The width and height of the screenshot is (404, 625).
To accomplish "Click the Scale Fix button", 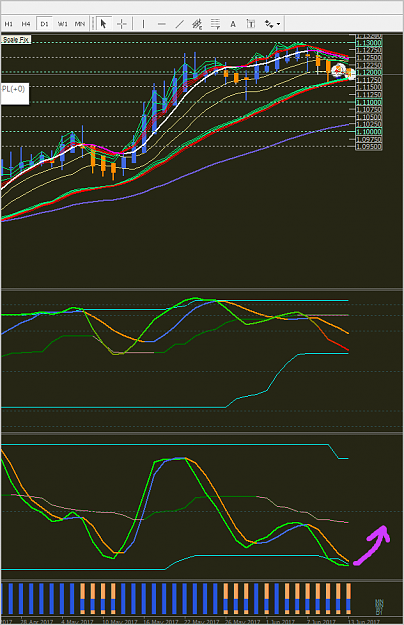I will pos(16,39).
